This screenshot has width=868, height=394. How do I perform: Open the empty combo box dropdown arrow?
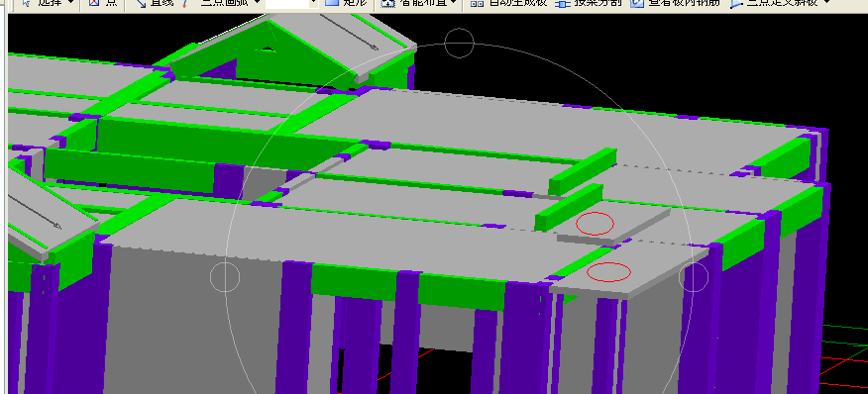tap(314, 3)
